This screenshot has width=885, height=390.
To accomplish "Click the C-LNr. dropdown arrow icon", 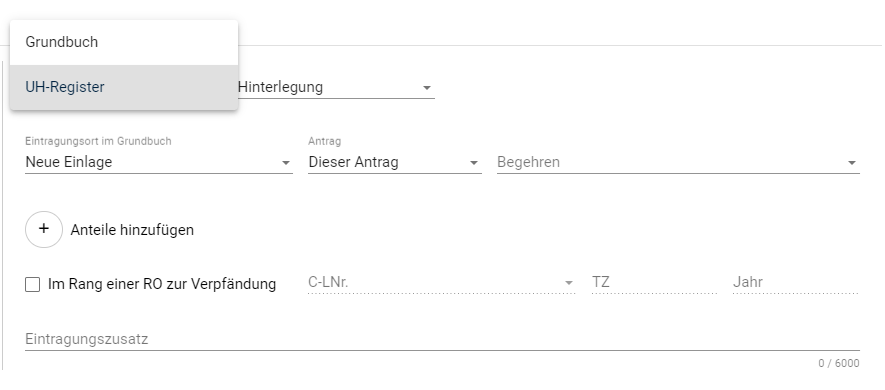I will [568, 283].
